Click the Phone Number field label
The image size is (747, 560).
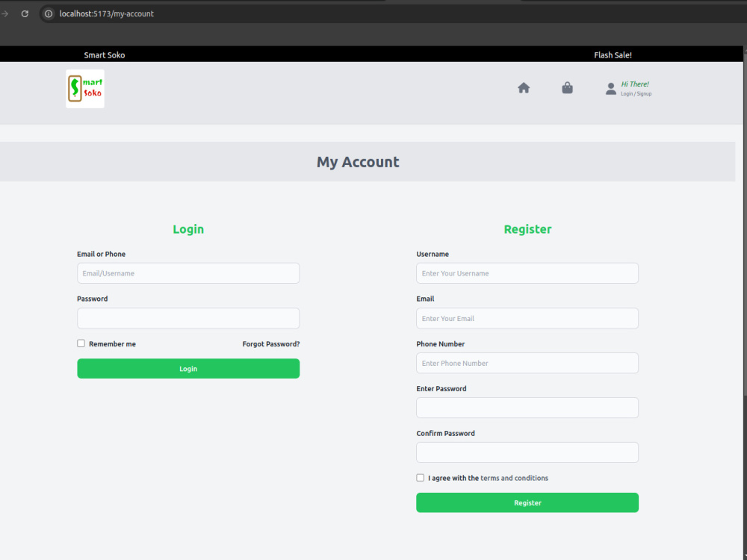tap(440, 343)
